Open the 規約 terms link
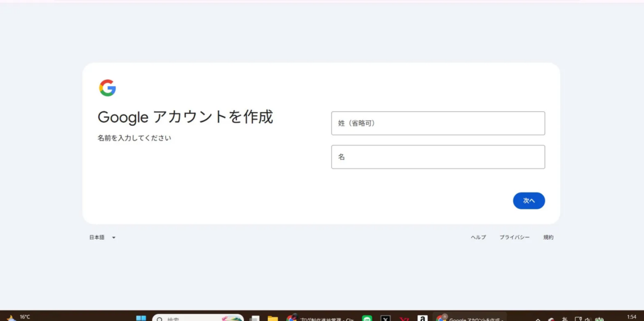The width and height of the screenshot is (644, 321). (548, 237)
